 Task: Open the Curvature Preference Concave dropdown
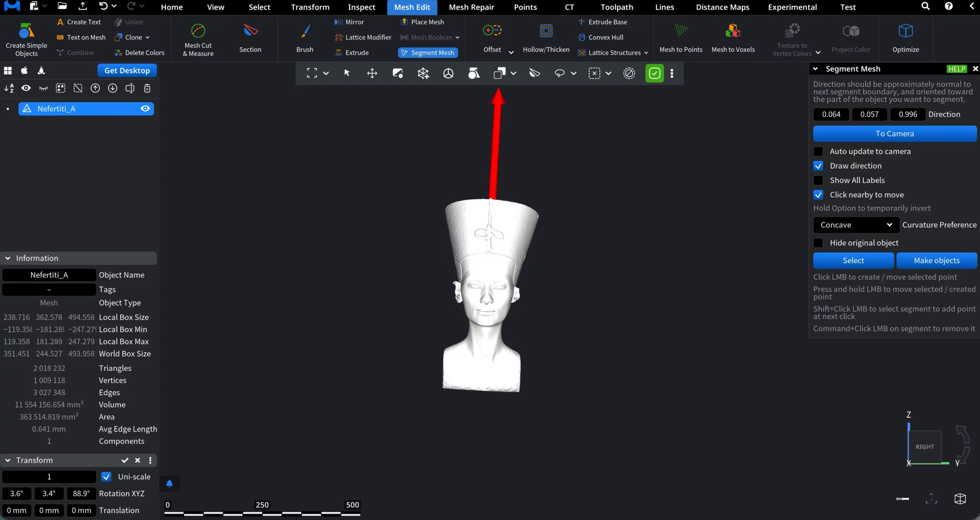856,225
